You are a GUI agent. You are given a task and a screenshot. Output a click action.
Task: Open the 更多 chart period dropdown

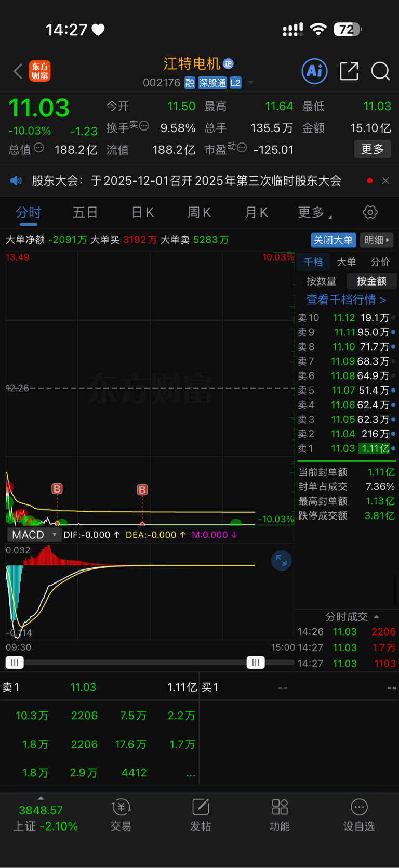click(315, 212)
